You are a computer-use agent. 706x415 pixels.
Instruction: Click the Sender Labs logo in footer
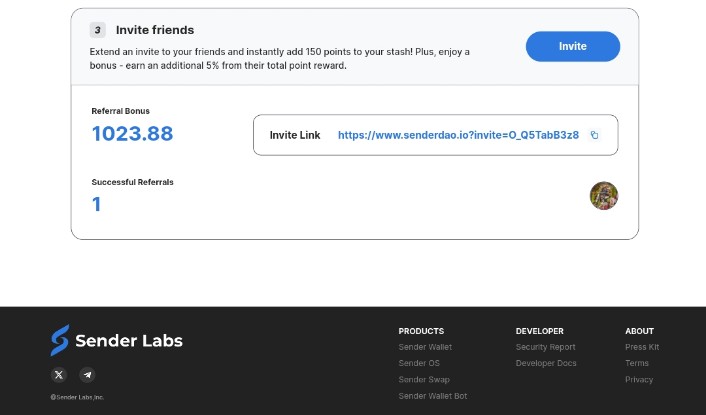point(117,340)
